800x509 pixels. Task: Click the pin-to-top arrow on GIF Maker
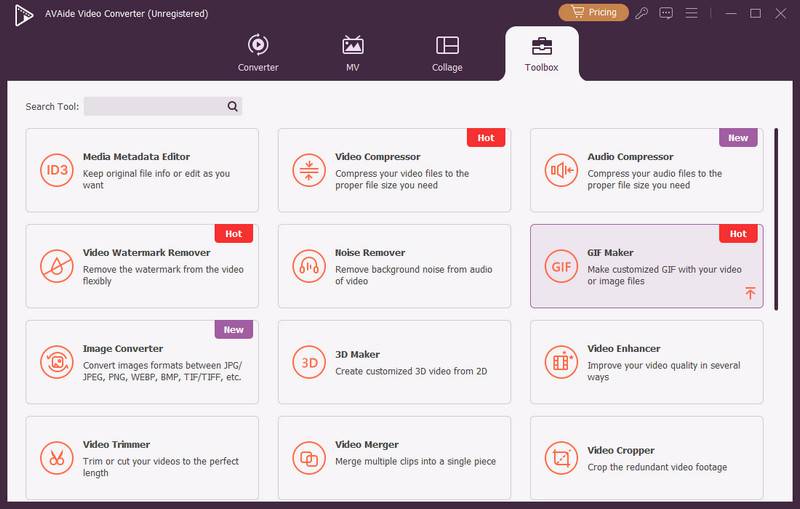pyautogui.click(x=750, y=293)
